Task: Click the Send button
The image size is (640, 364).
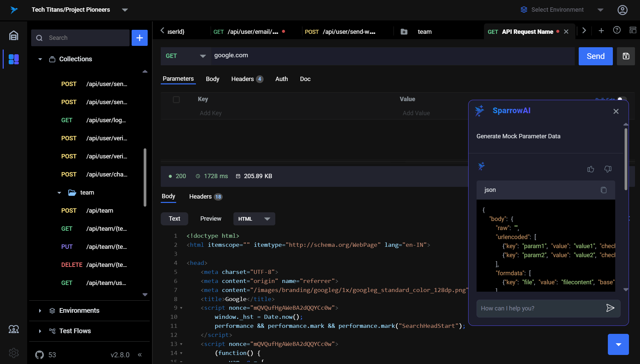Action: 595,56
